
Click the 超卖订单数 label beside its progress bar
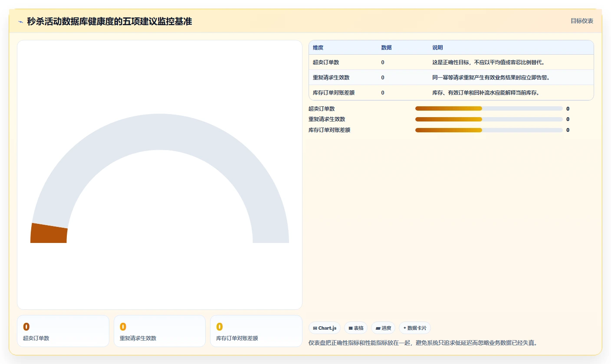click(x=322, y=108)
